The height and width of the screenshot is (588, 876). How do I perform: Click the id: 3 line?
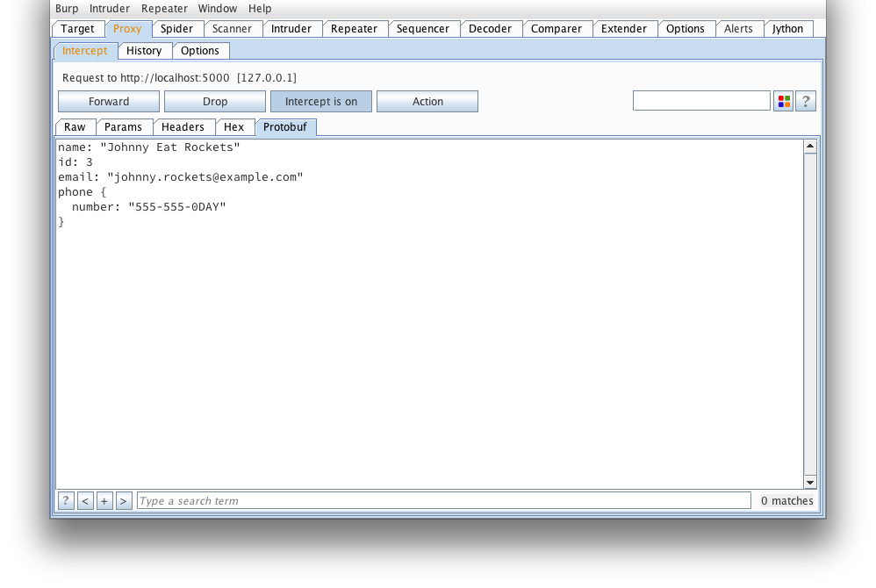[75, 162]
